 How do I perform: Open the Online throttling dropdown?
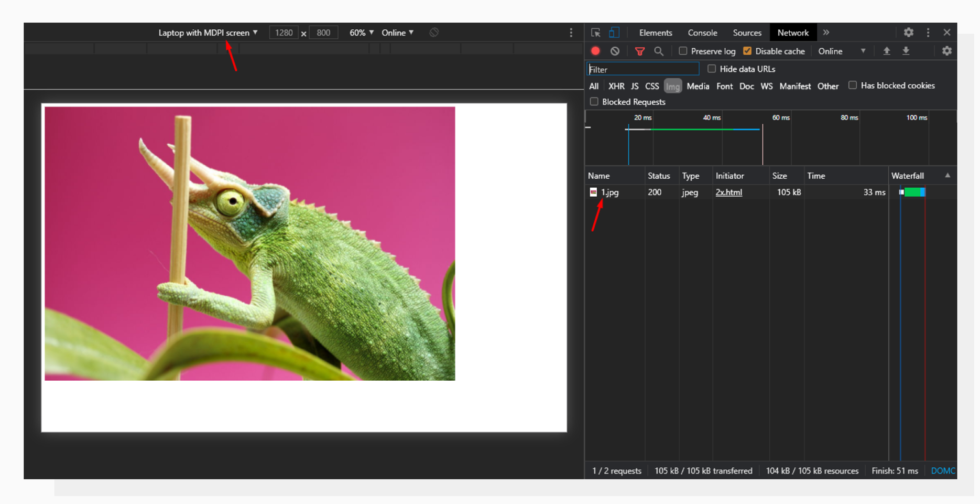click(397, 32)
